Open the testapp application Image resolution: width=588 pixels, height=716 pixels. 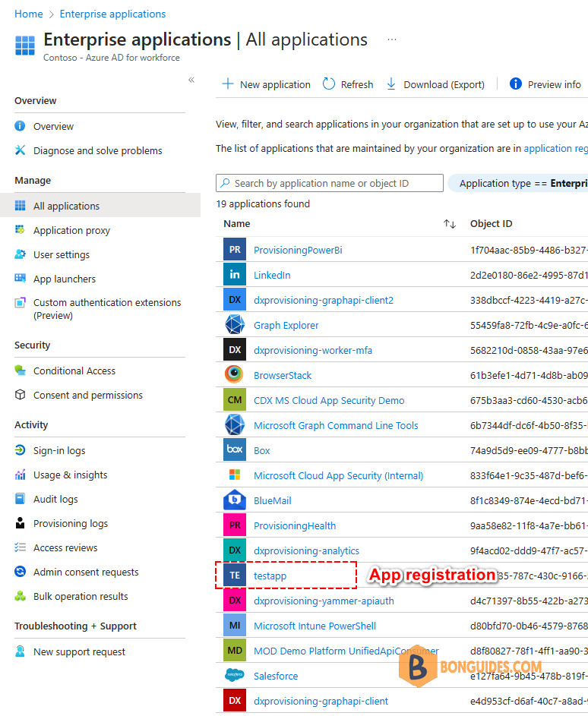[x=270, y=576]
